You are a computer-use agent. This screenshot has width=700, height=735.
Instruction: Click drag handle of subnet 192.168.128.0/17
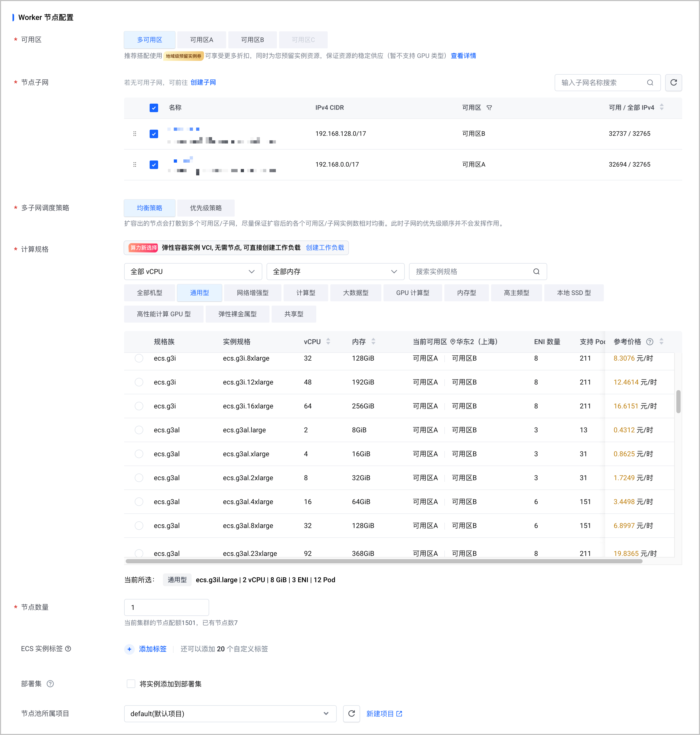(x=135, y=134)
